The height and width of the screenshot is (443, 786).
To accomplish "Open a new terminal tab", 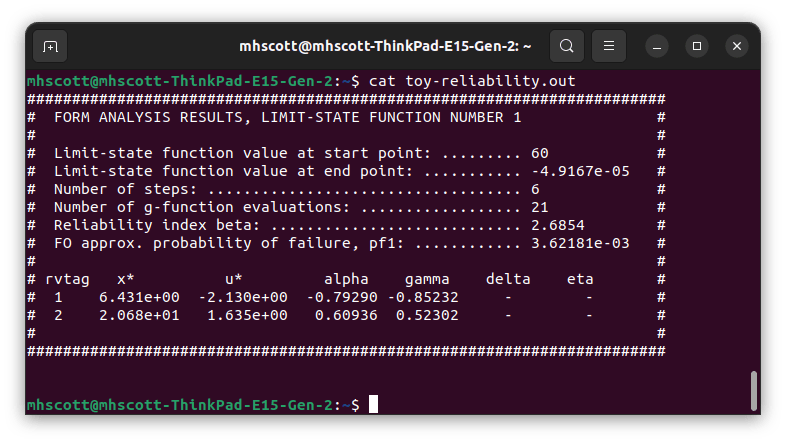I will (50, 46).
